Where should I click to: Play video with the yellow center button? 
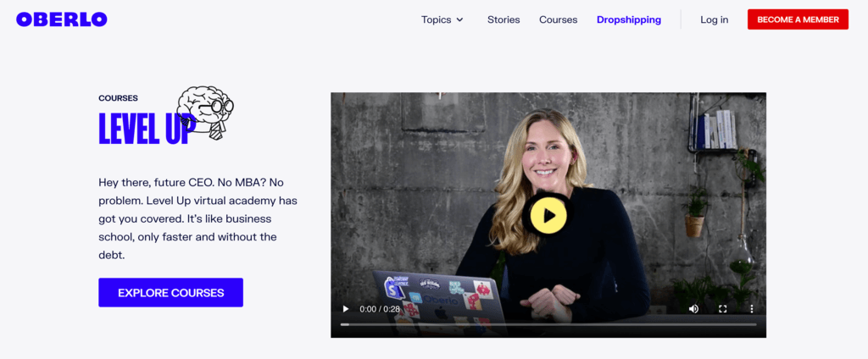click(548, 214)
